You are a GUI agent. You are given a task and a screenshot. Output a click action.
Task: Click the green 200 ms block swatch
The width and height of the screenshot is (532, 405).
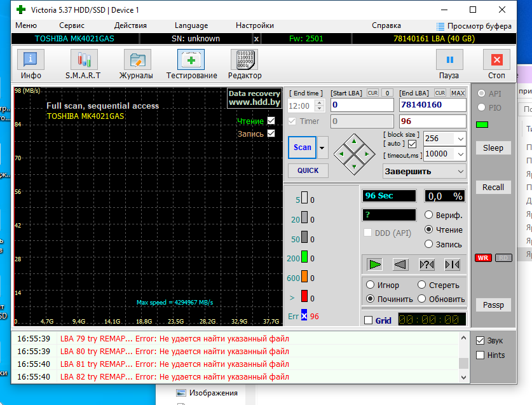point(304,257)
